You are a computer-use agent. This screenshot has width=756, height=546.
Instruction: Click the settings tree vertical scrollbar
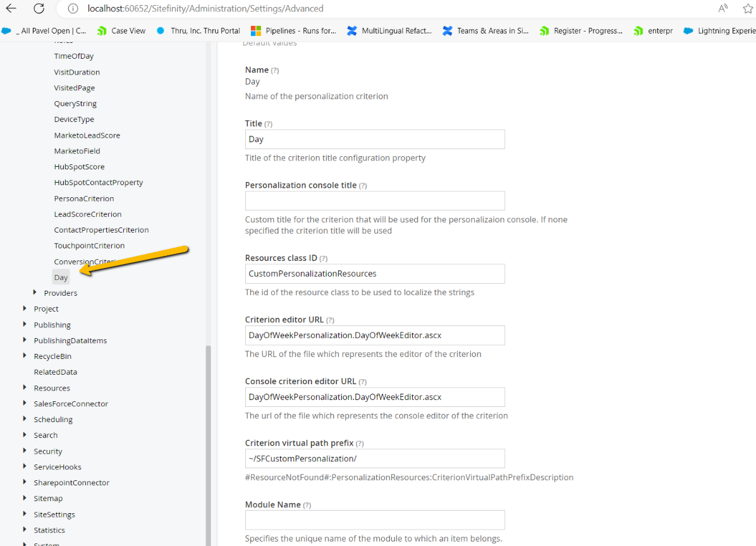coord(209,446)
